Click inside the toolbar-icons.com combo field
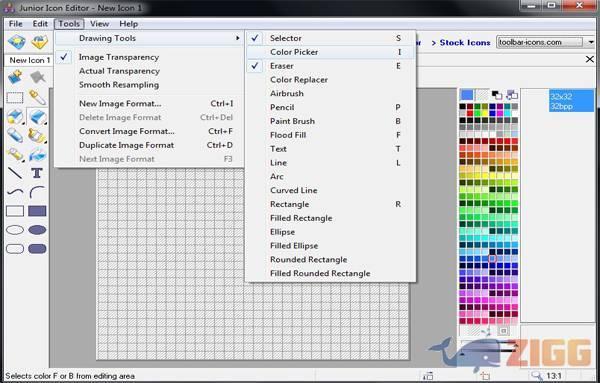 pyautogui.click(x=541, y=42)
